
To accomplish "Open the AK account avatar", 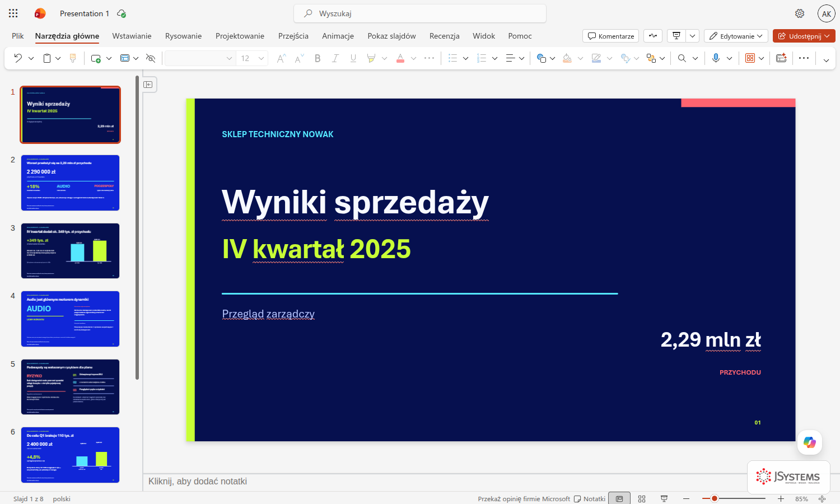I will (827, 13).
